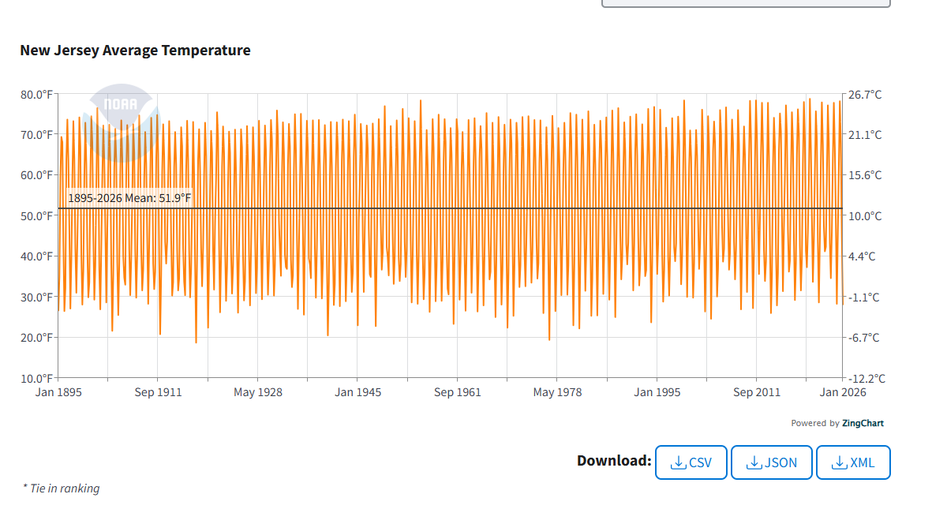This screenshot has width=932, height=524.
Task: Click the Tie in ranking footnote
Action: (x=61, y=489)
